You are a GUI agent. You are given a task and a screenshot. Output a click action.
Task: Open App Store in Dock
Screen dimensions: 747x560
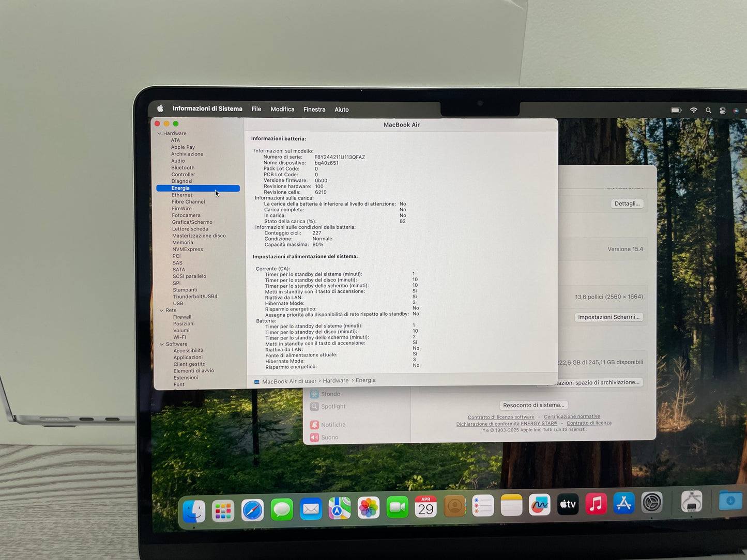623,503
